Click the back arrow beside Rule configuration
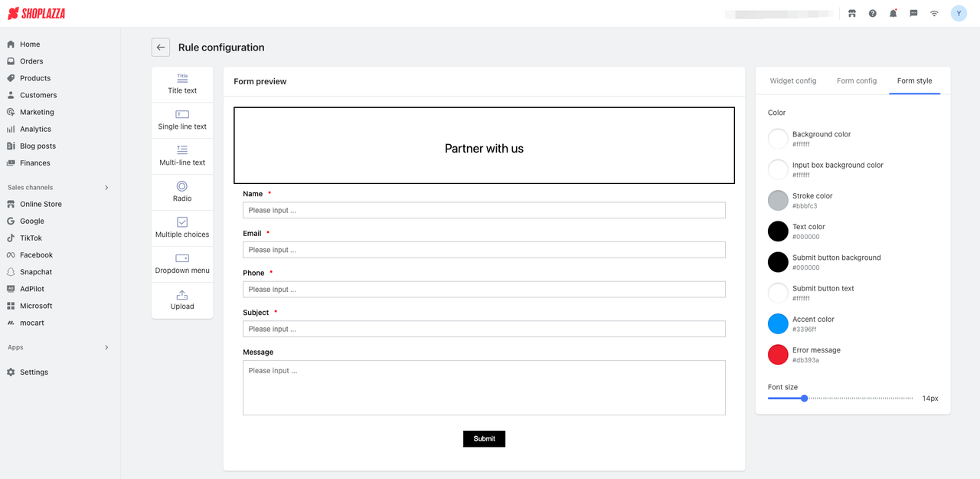This screenshot has width=980, height=479. pyautogui.click(x=161, y=48)
